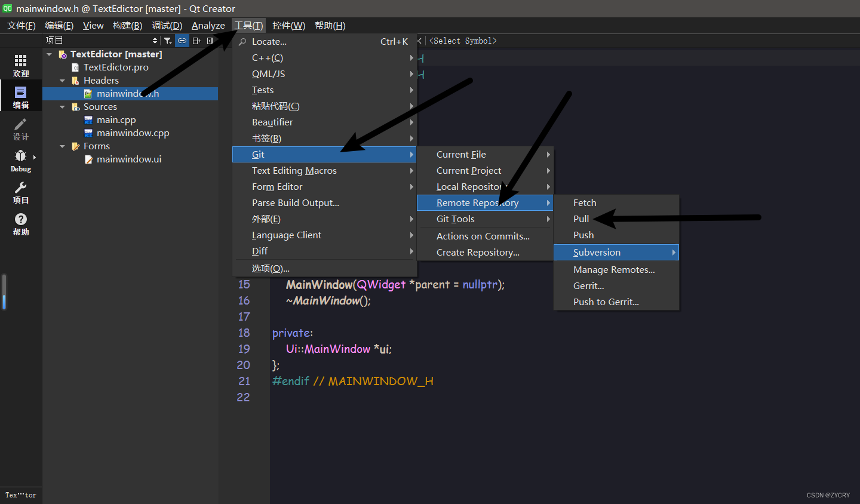Click TextEdictor project icon in tree
Viewport: 860px width, 504px height.
[63, 54]
